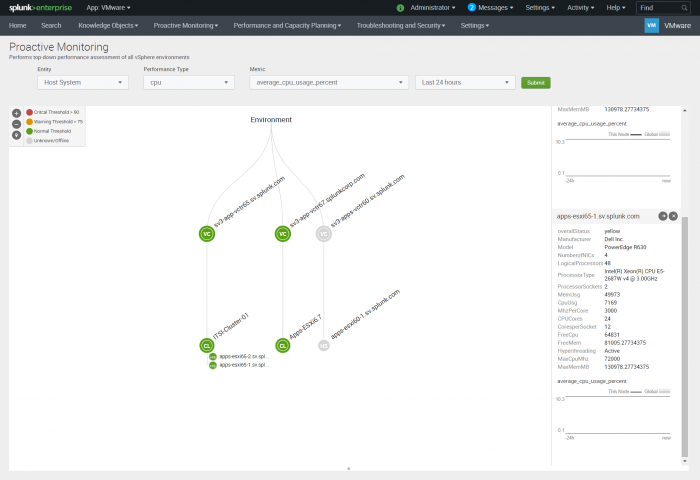The width and height of the screenshot is (700, 480).
Task: Click the Environment root label
Action: (x=271, y=120)
